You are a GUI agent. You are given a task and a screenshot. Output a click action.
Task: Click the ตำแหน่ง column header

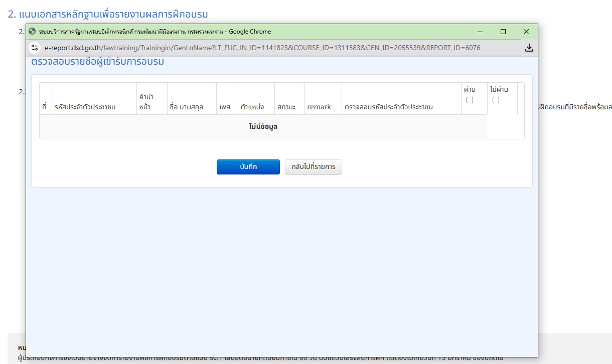tap(252, 107)
